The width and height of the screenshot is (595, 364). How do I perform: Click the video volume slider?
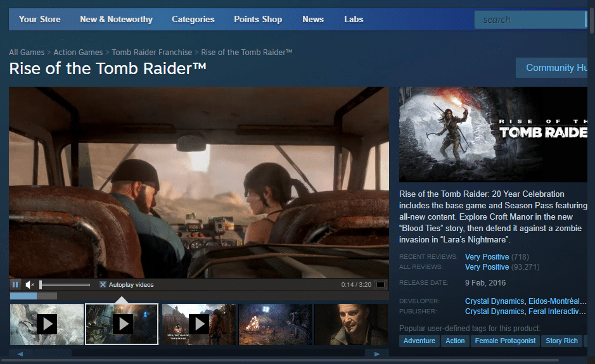coord(65,284)
